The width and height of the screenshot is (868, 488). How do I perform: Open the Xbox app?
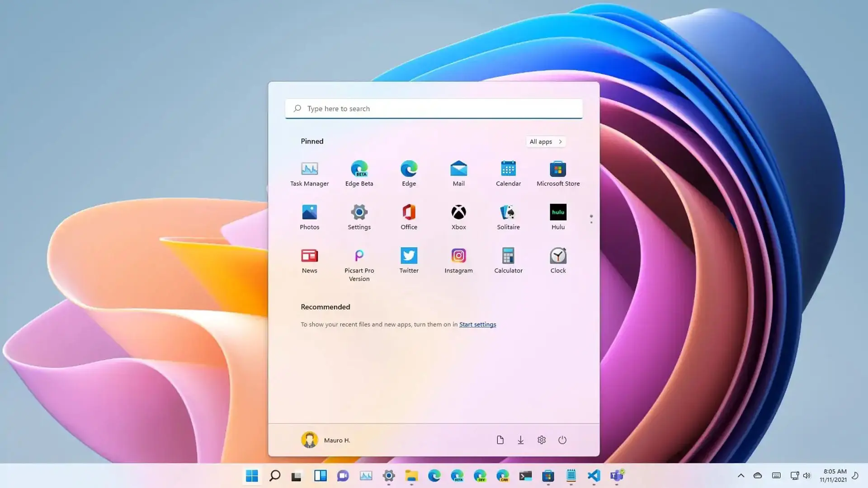pos(458,217)
